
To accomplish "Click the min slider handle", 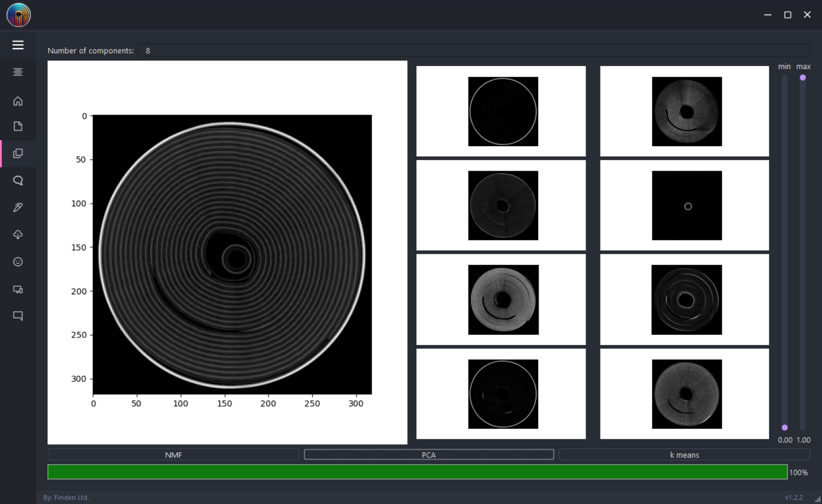I will coord(785,428).
